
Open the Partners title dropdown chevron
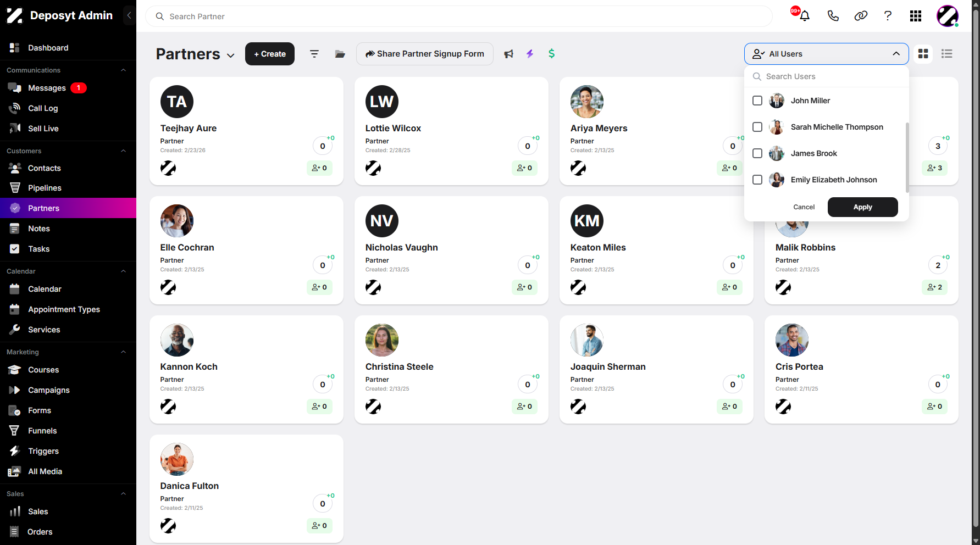(231, 55)
